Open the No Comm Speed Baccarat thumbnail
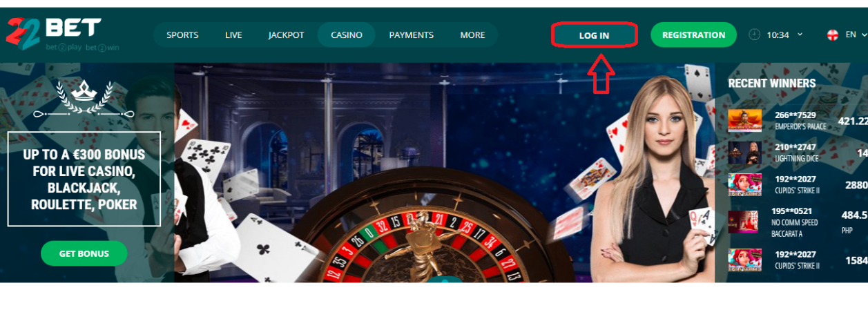The width and height of the screenshot is (868, 310). click(x=743, y=222)
